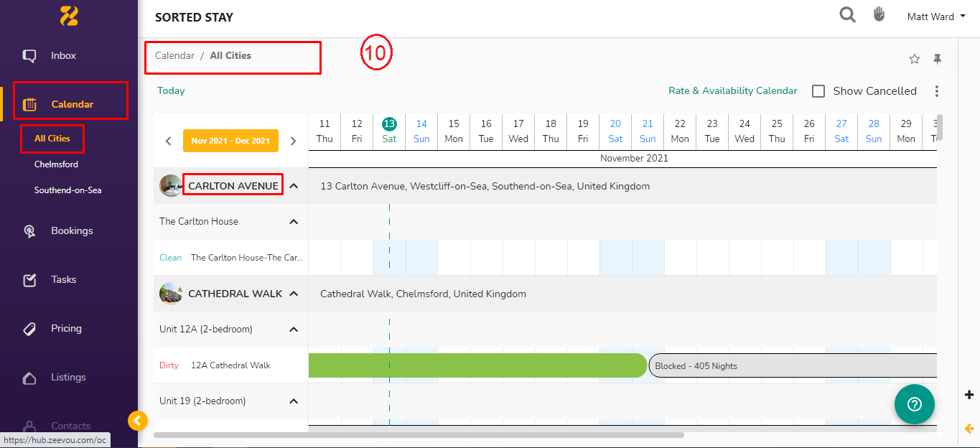Click the Calendar sidebar icon

[x=29, y=104]
